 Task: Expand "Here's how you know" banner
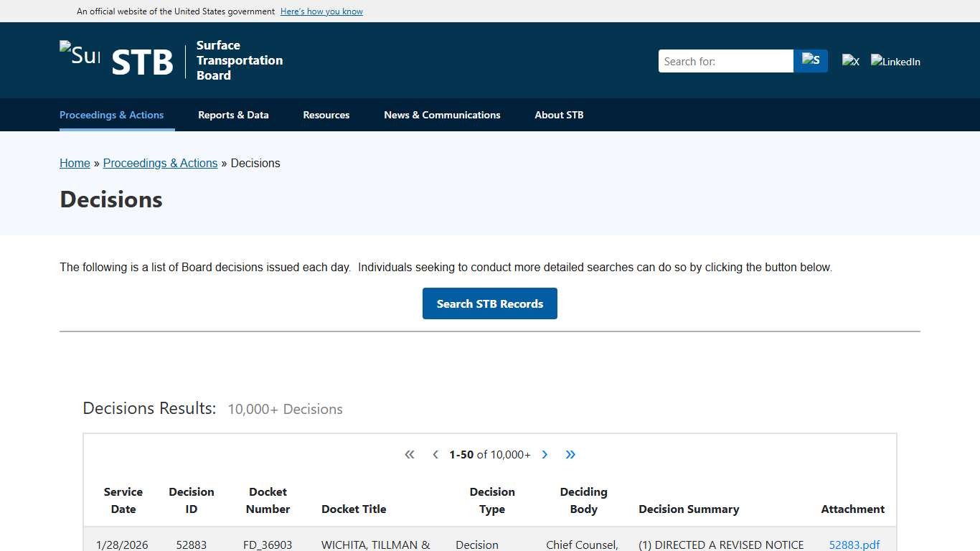pyautogui.click(x=321, y=11)
